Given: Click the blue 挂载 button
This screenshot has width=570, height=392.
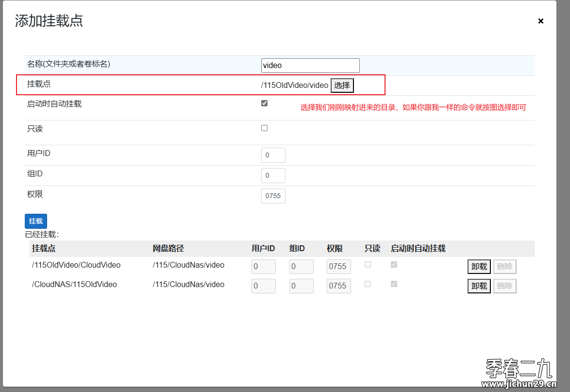Looking at the screenshot, I should click(x=36, y=221).
